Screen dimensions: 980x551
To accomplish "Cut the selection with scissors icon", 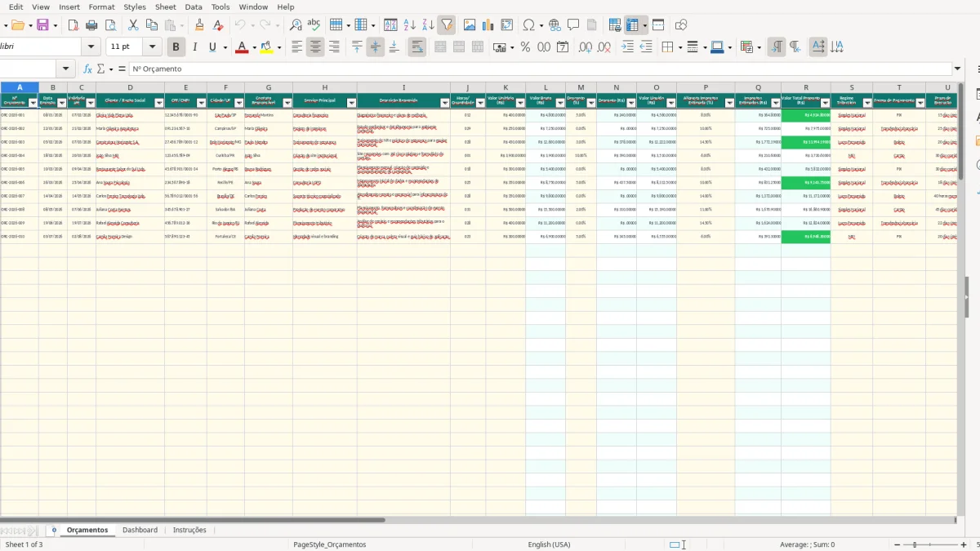I will (x=133, y=25).
